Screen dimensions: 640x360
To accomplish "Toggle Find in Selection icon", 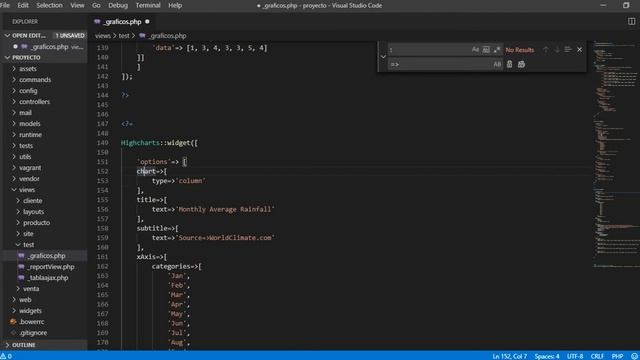I will [x=568, y=50].
